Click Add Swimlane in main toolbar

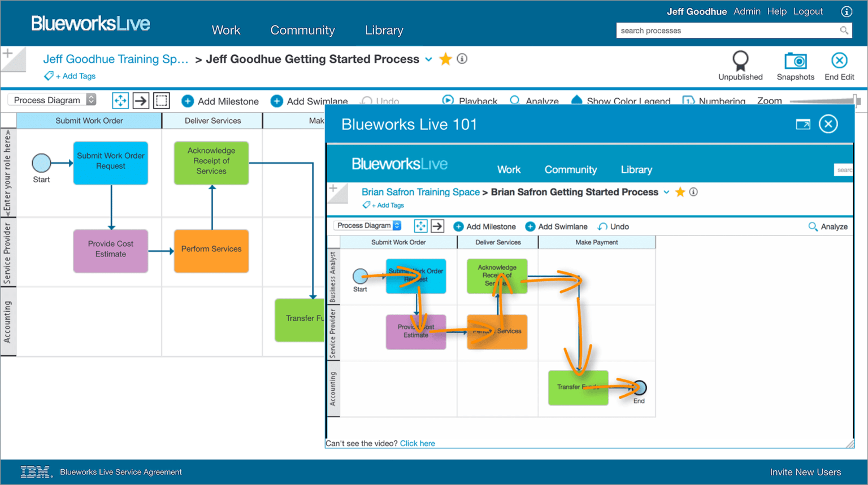(309, 101)
